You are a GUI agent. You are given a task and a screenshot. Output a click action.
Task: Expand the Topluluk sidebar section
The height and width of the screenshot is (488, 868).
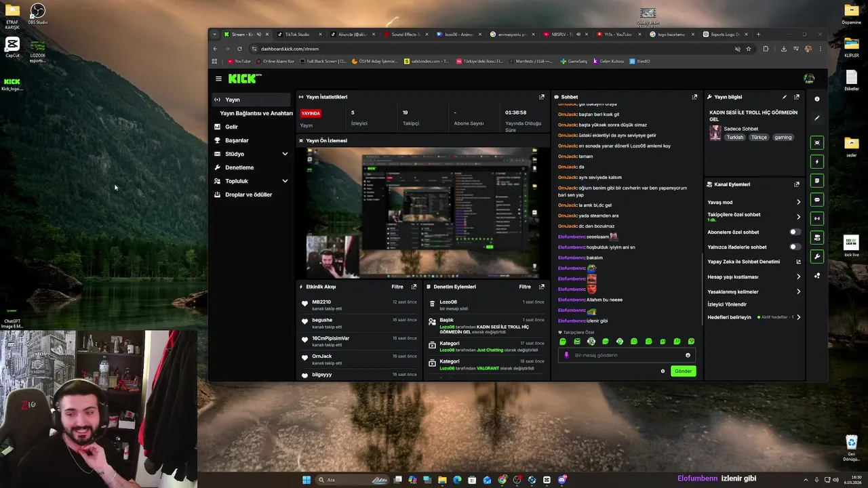coord(285,181)
